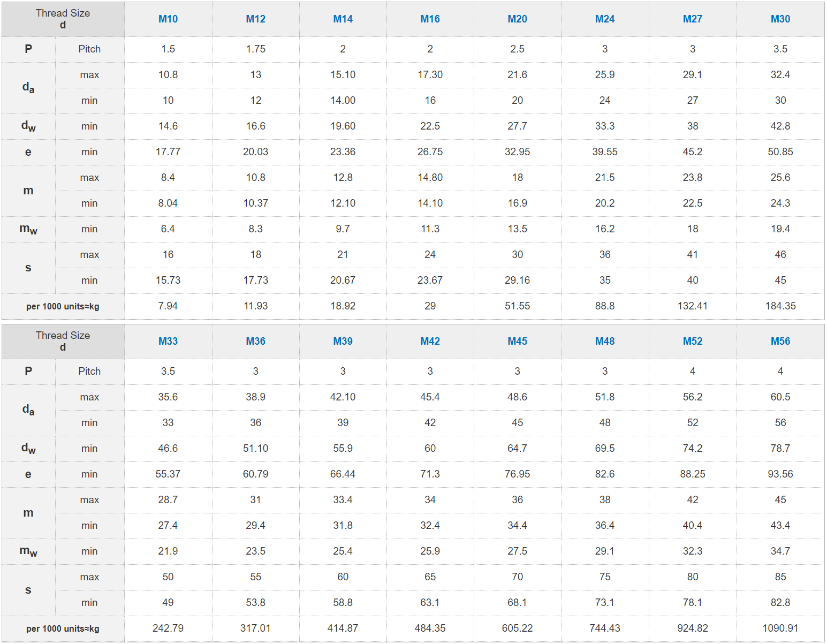Select the 17.77 e min cell
This screenshot has width=827, height=644.
point(168,152)
